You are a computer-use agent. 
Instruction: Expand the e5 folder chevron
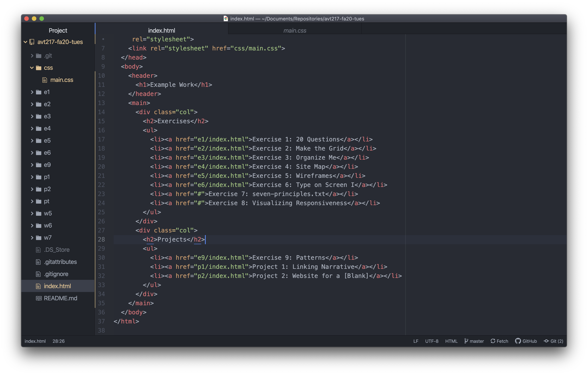click(32, 140)
